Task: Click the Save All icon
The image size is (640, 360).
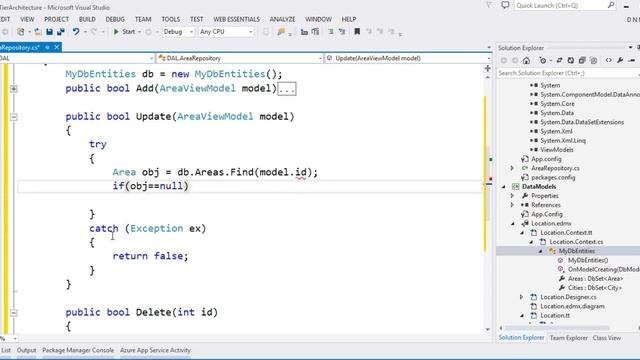Action: point(61,31)
